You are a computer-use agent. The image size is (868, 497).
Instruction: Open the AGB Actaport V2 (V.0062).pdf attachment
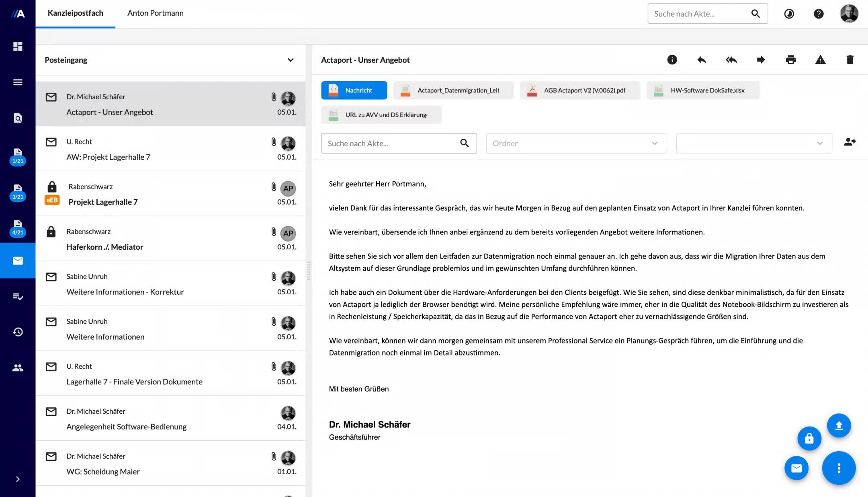point(580,90)
